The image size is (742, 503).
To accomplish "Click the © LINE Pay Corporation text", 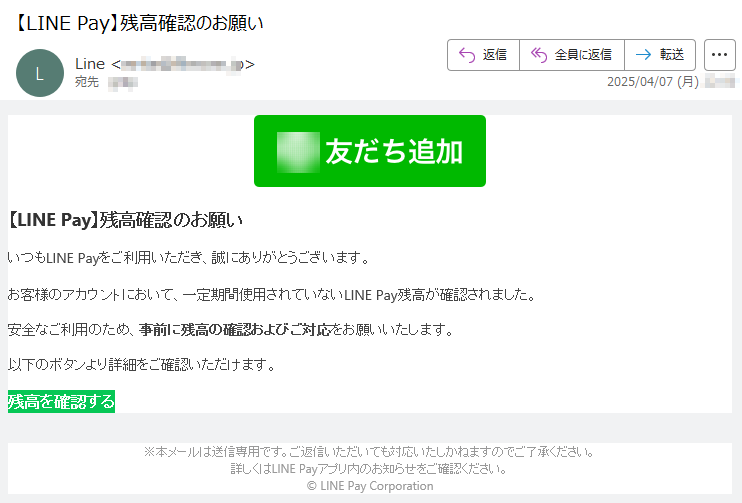I will [x=370, y=486].
